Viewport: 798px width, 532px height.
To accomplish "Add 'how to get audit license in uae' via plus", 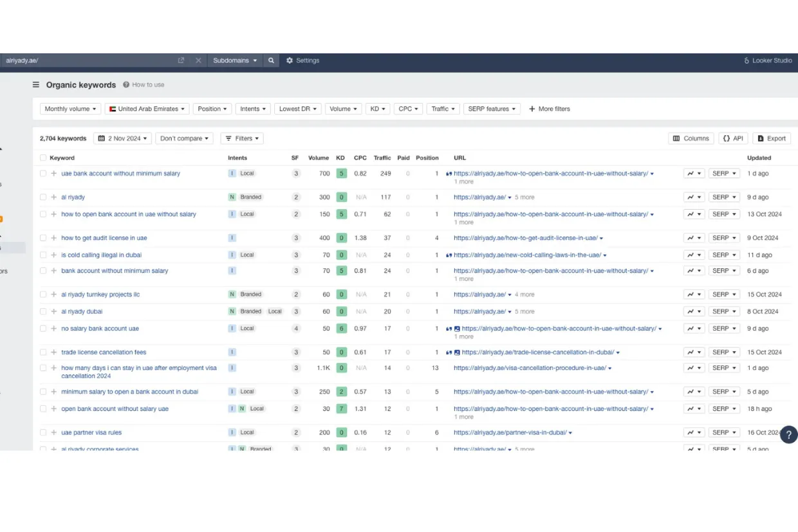I will [x=54, y=238].
